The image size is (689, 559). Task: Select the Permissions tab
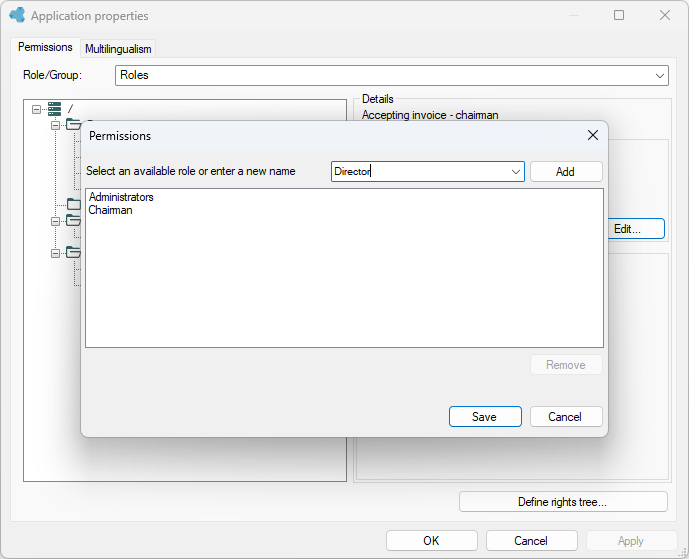(x=45, y=47)
